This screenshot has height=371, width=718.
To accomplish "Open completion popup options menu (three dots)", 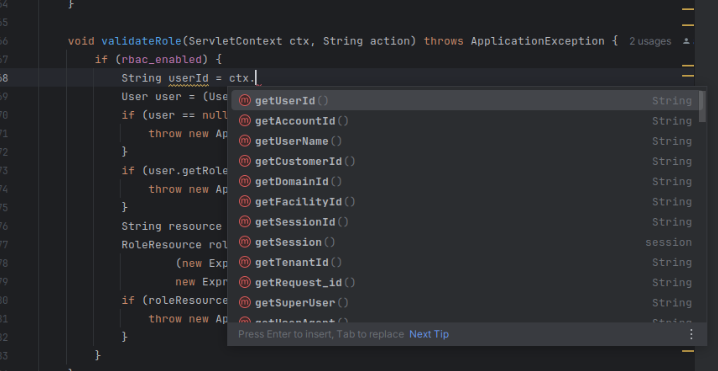I will coord(691,334).
